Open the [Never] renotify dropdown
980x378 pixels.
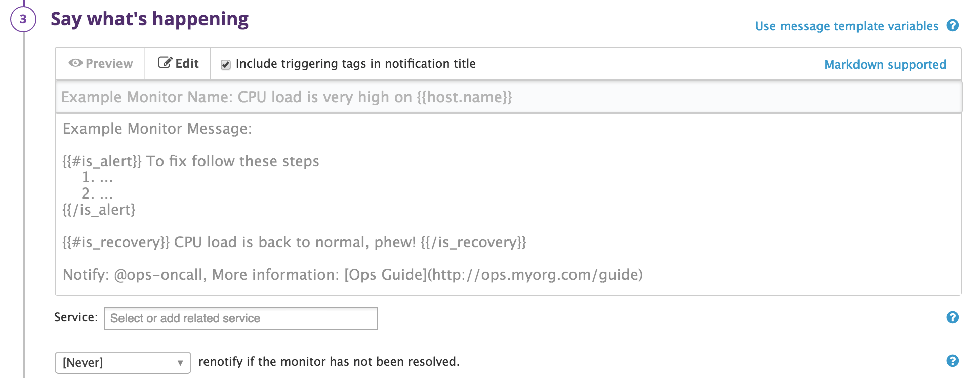coord(123,363)
